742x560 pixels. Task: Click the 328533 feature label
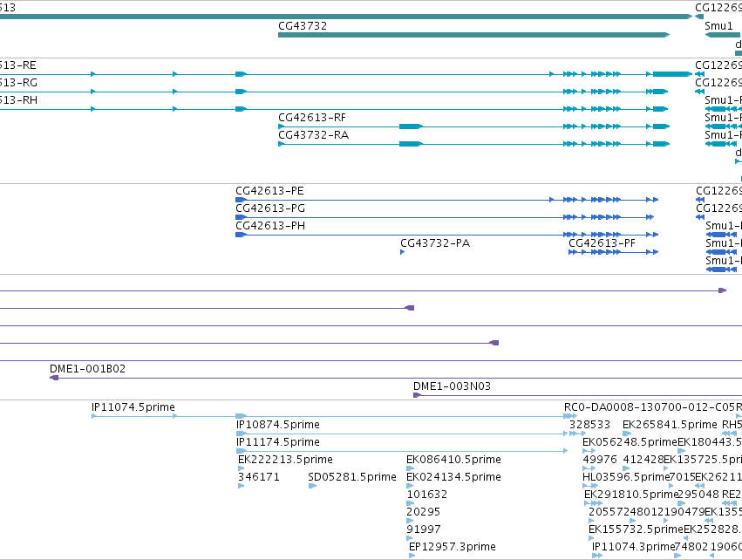pyautogui.click(x=589, y=425)
